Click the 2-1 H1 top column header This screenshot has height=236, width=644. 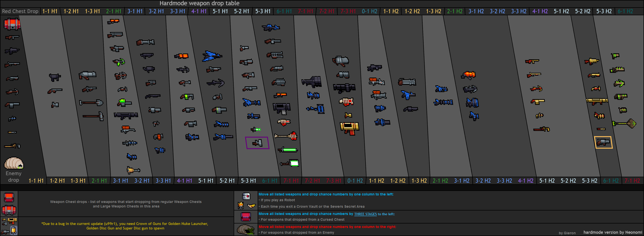pos(113,12)
